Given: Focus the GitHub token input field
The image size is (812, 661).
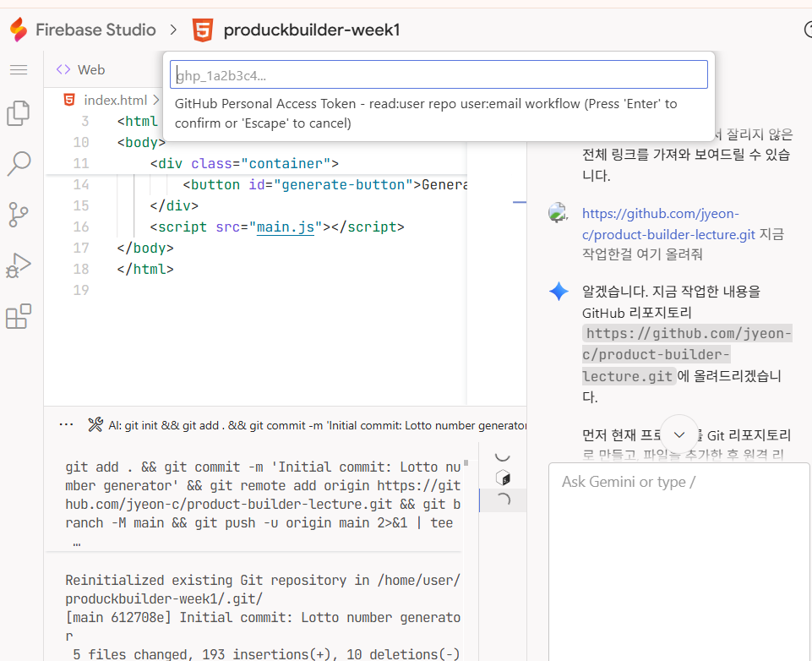Looking at the screenshot, I should [439, 74].
